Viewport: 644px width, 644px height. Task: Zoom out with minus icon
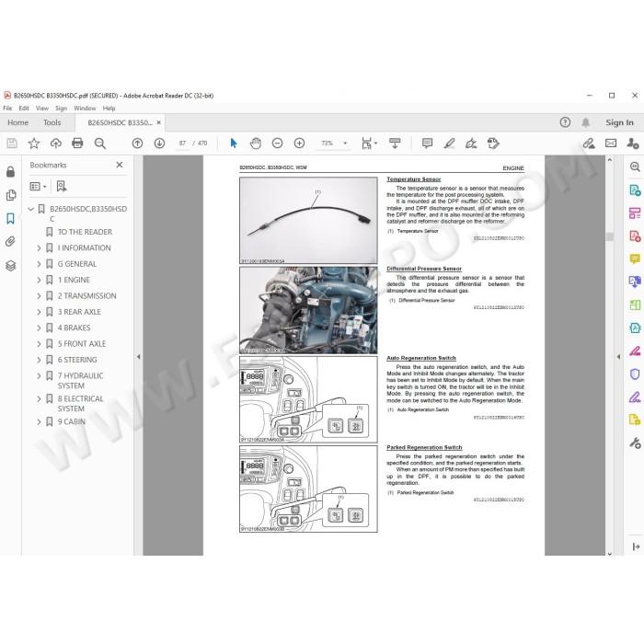(x=277, y=143)
